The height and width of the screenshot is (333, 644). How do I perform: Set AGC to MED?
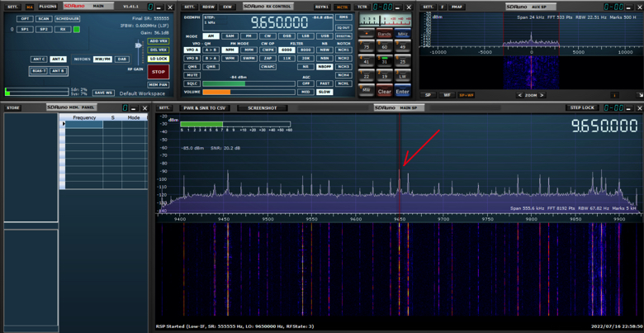[305, 92]
